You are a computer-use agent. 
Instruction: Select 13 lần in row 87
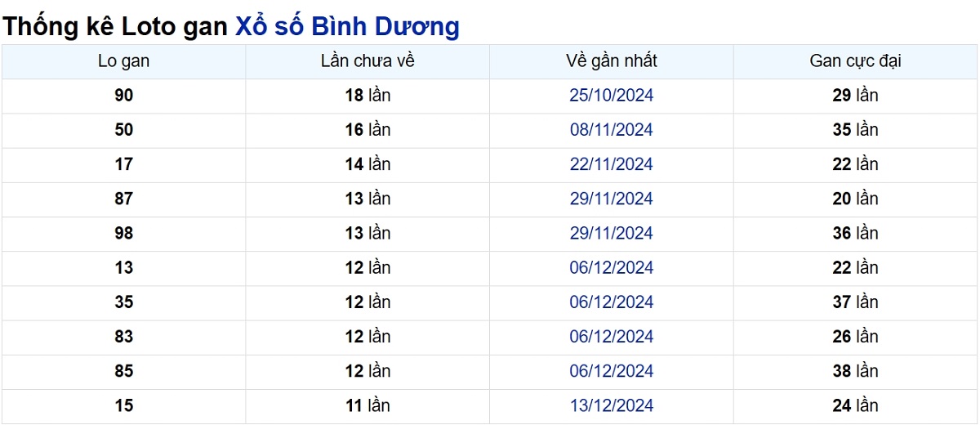pos(367,199)
